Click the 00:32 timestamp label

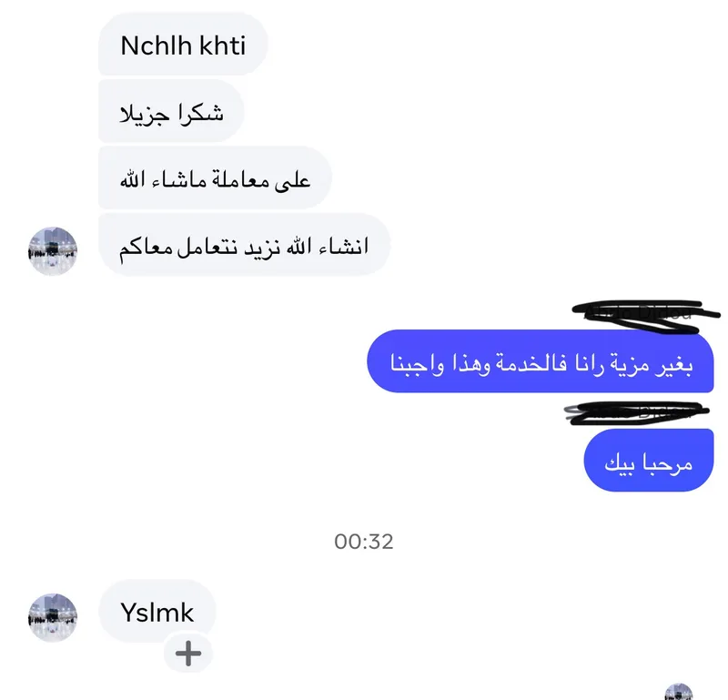click(x=364, y=542)
